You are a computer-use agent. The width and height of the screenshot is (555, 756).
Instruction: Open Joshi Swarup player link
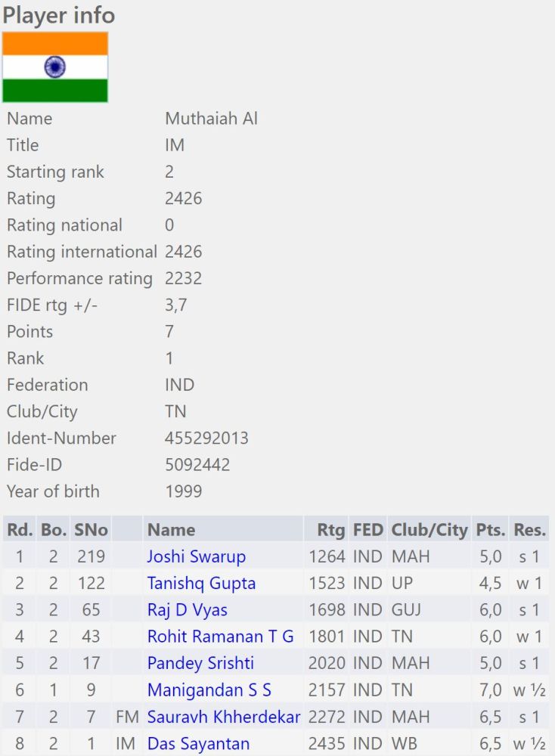coord(196,557)
